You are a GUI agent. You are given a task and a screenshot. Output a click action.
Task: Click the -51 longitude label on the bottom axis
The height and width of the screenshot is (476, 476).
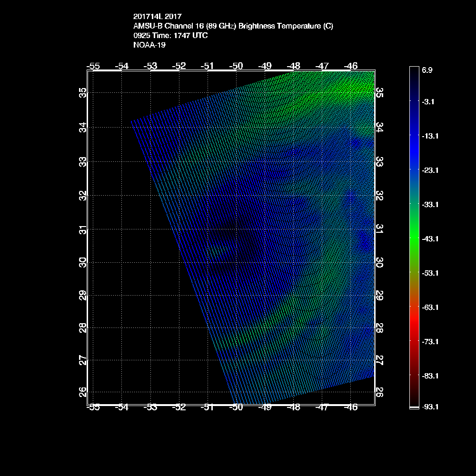(x=208, y=407)
